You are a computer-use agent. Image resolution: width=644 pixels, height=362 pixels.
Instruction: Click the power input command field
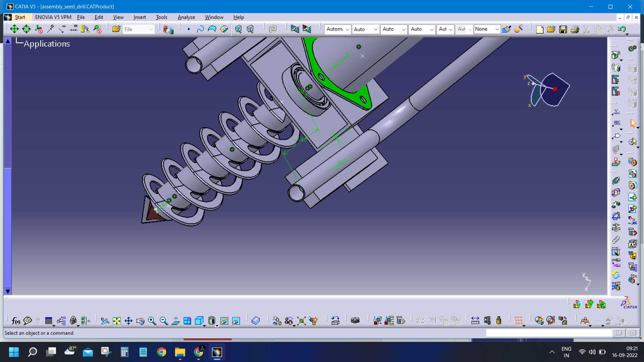548,333
